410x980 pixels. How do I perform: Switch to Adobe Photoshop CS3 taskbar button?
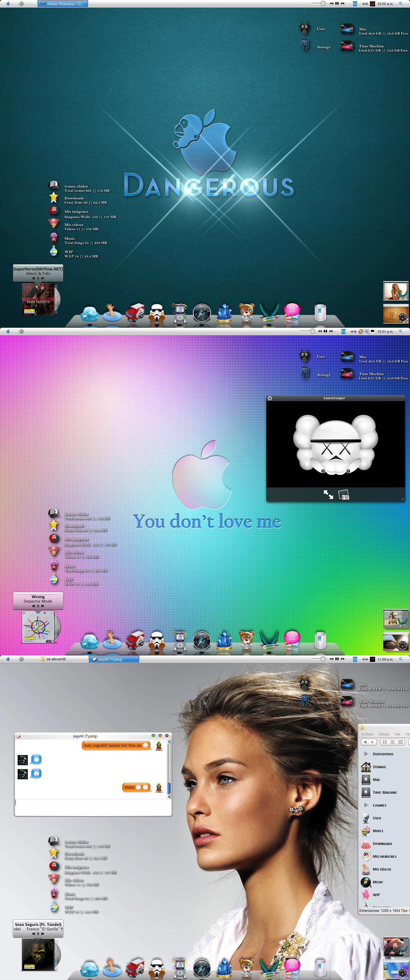point(63,4)
